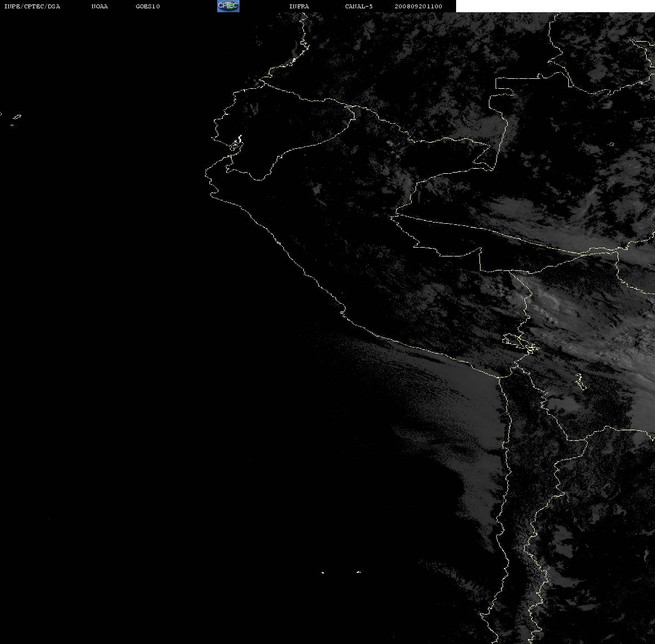
Task: Select the Galapagos island outline at left edge
Action: pos(17,117)
